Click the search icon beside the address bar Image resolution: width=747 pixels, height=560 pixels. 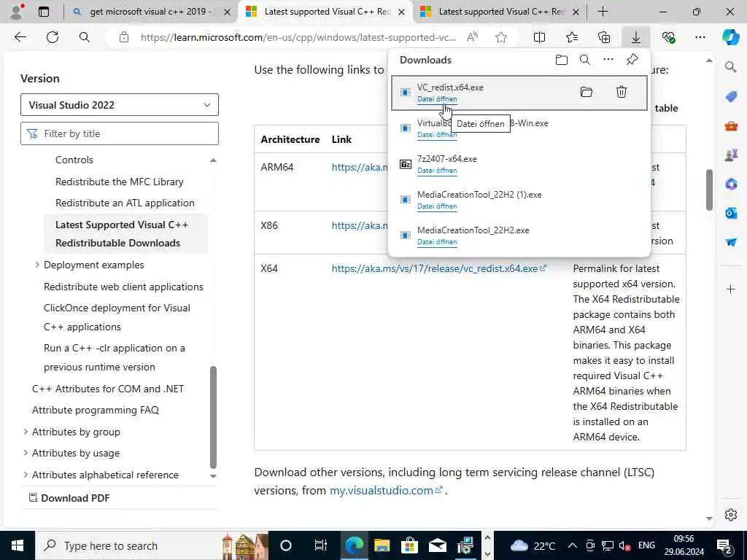[85, 37]
